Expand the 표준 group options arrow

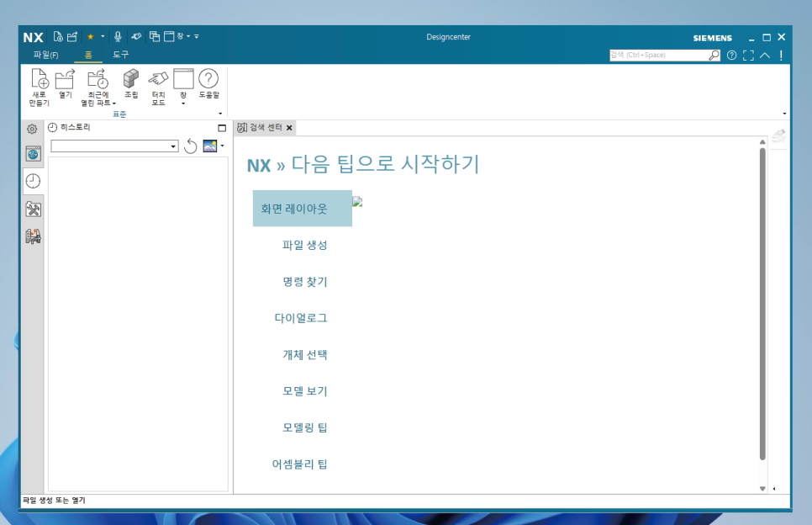220,114
